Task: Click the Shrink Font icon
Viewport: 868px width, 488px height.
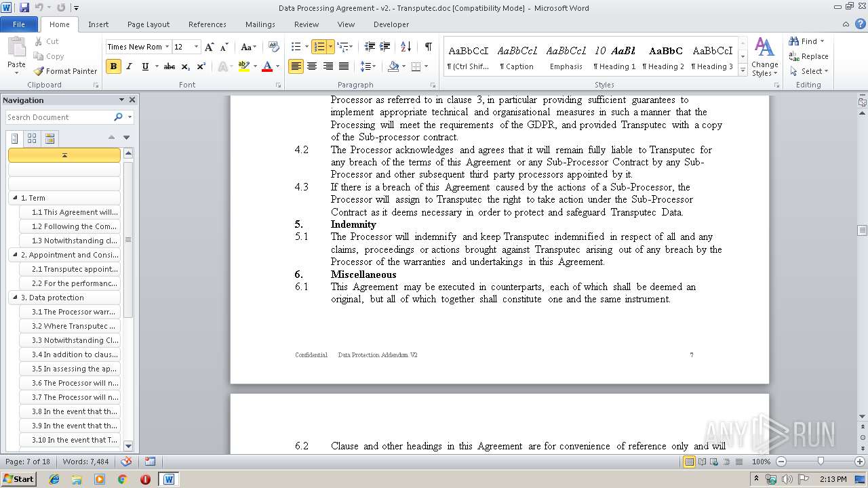Action: [x=224, y=47]
